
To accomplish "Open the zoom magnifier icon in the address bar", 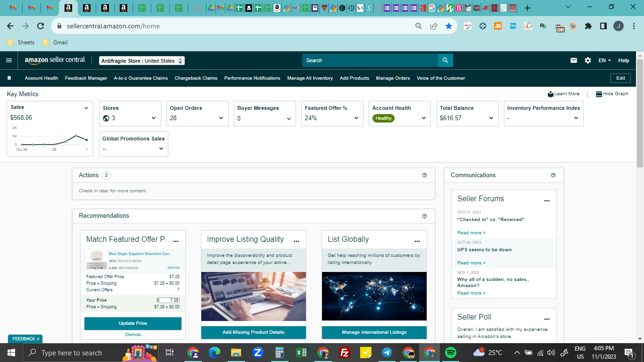I will 419,26.
